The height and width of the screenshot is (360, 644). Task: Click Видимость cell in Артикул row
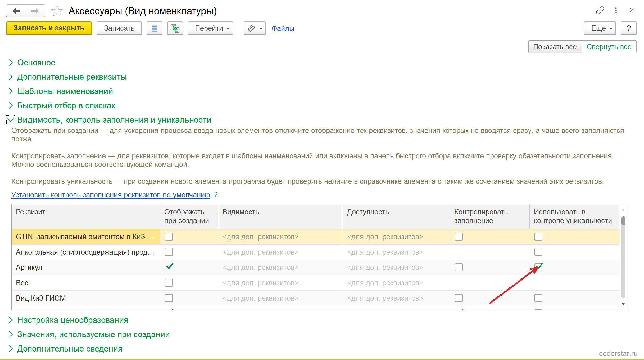[280, 267]
